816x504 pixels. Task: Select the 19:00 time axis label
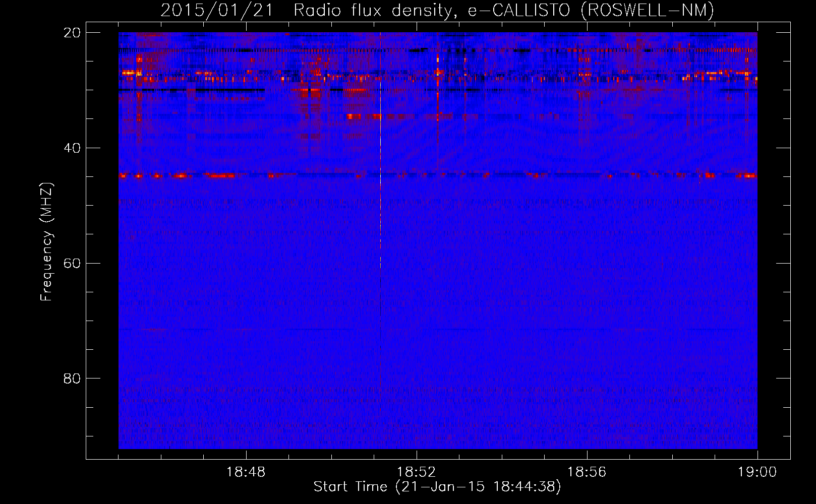coord(757,472)
